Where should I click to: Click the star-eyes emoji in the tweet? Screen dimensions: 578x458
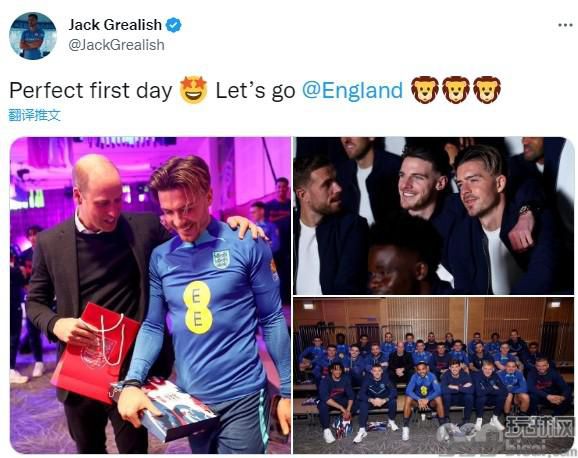pos(194,90)
